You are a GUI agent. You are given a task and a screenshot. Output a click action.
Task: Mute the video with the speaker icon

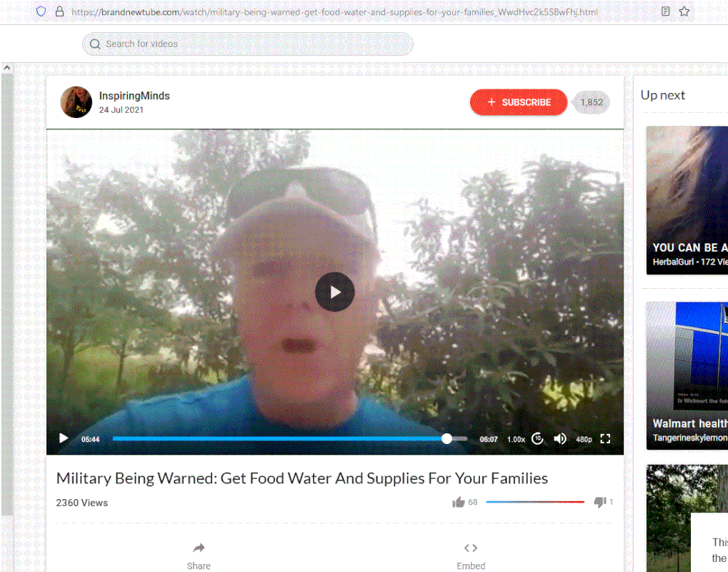click(x=560, y=438)
